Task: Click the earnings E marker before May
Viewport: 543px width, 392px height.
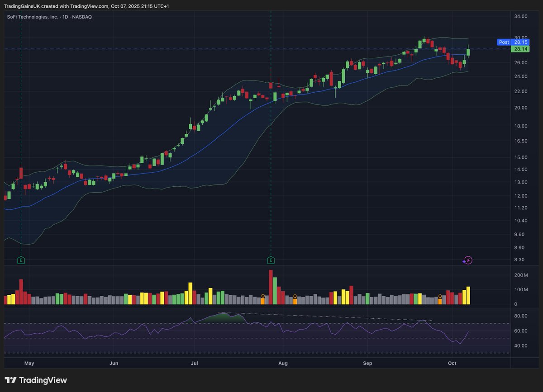Action: coord(21,260)
